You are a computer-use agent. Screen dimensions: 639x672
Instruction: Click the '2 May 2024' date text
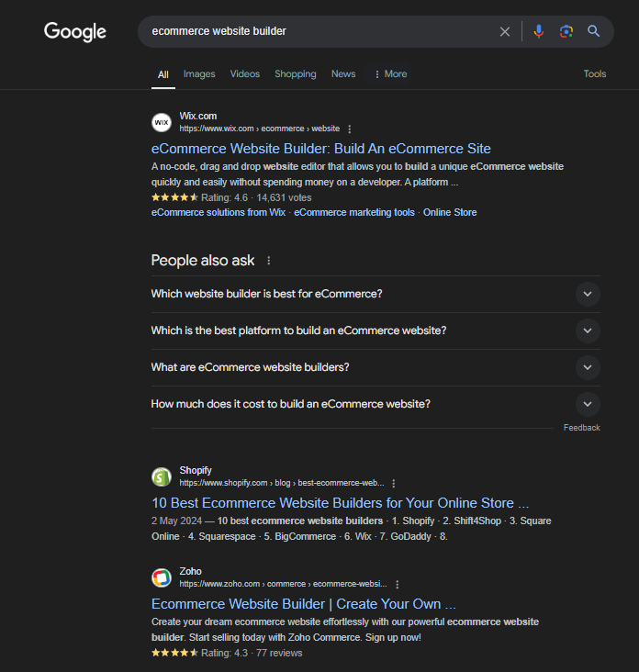176,521
